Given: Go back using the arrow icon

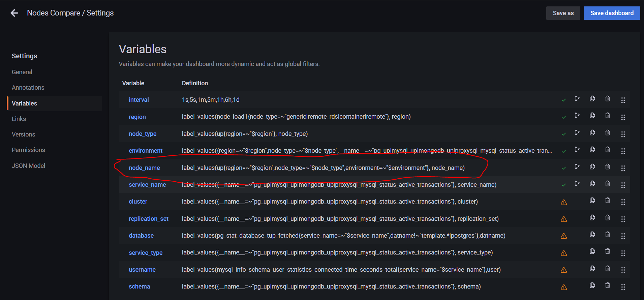Looking at the screenshot, I should 14,13.
